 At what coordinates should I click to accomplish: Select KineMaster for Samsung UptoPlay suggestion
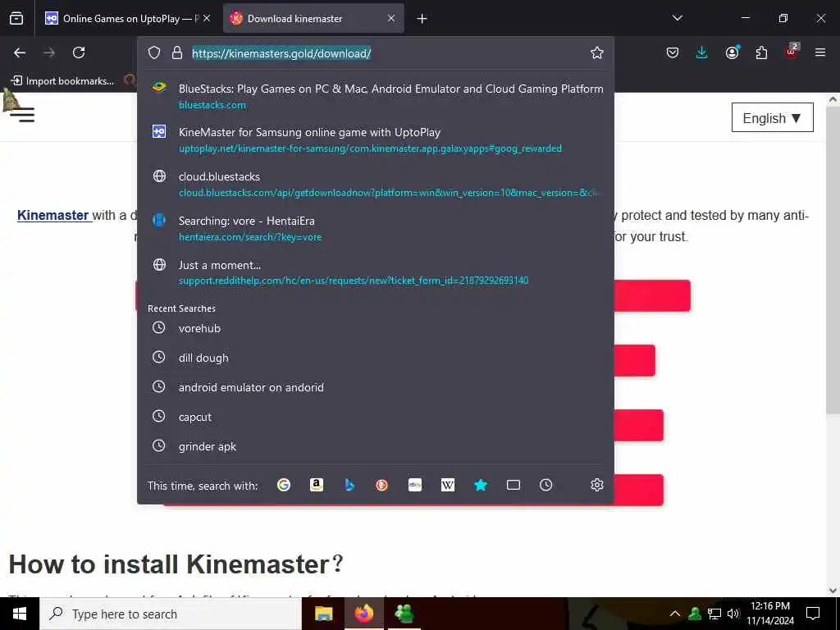click(x=375, y=139)
